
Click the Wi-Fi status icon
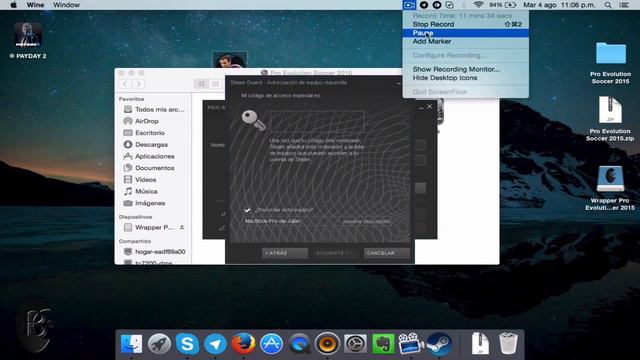click(x=478, y=5)
